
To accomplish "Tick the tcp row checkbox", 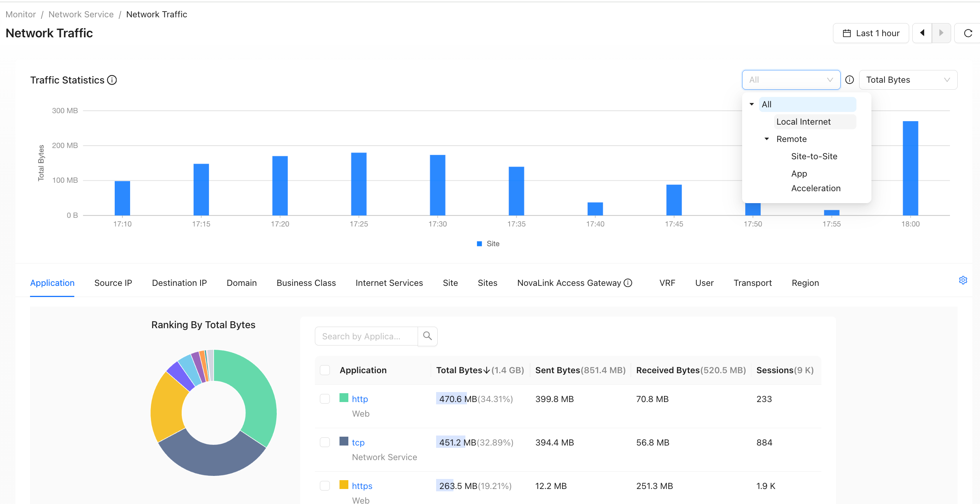I will 325,442.
